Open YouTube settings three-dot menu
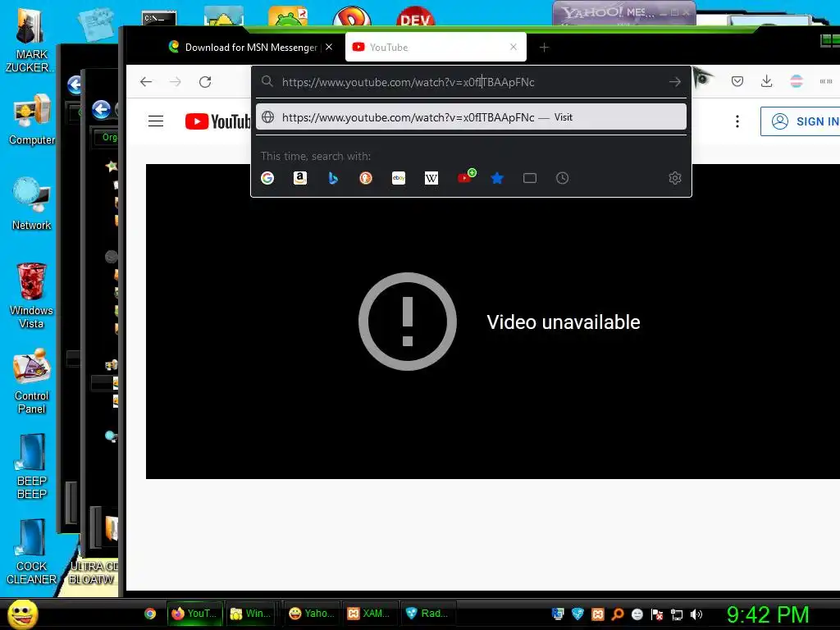840x630 pixels. (737, 121)
